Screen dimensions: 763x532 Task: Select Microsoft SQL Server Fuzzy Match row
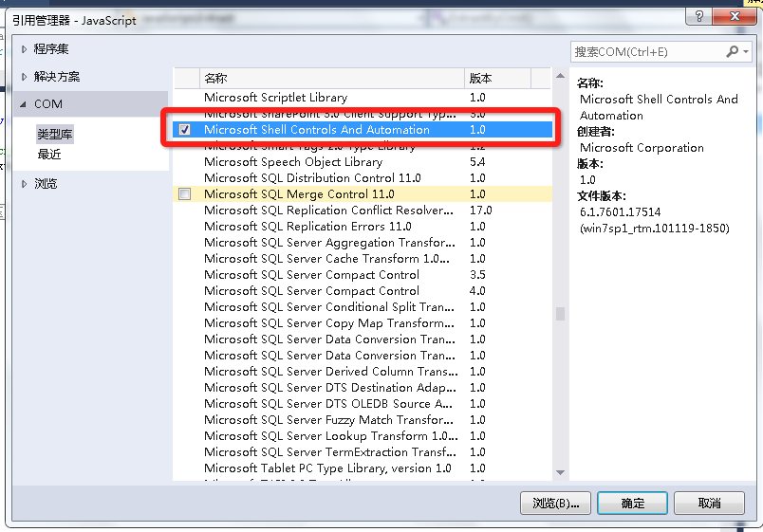(363, 420)
